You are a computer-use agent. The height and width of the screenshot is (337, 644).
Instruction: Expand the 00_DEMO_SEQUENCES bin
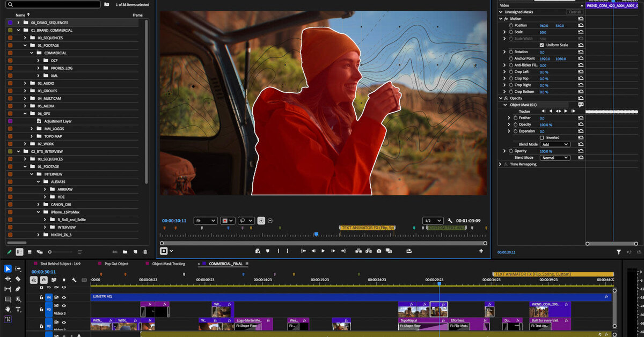(x=18, y=23)
